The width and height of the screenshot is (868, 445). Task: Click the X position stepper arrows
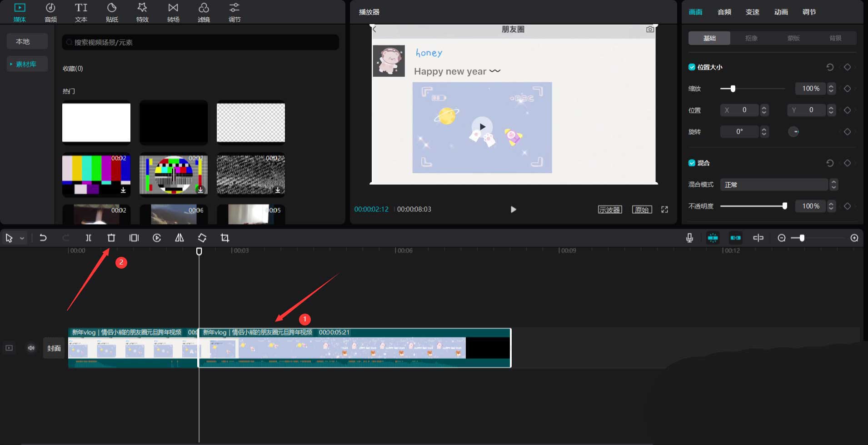pyautogui.click(x=764, y=110)
